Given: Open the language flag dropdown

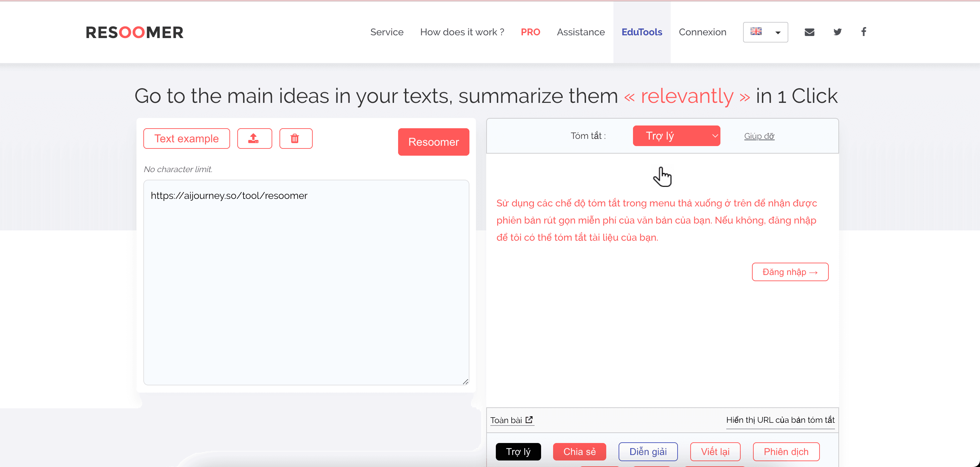Looking at the screenshot, I should [765, 32].
